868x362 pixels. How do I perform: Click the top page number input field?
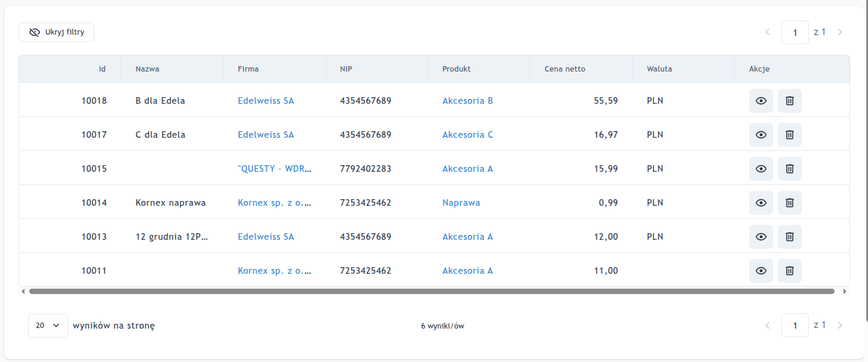(x=795, y=32)
